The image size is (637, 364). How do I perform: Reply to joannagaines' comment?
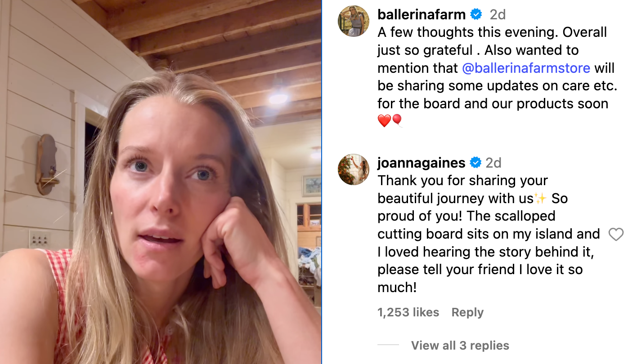pyautogui.click(x=467, y=312)
